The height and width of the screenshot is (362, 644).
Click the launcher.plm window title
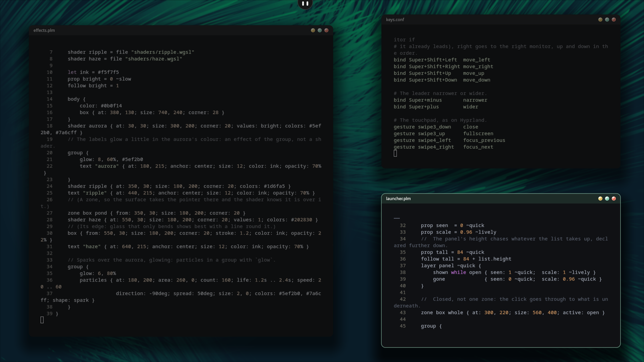tap(398, 199)
